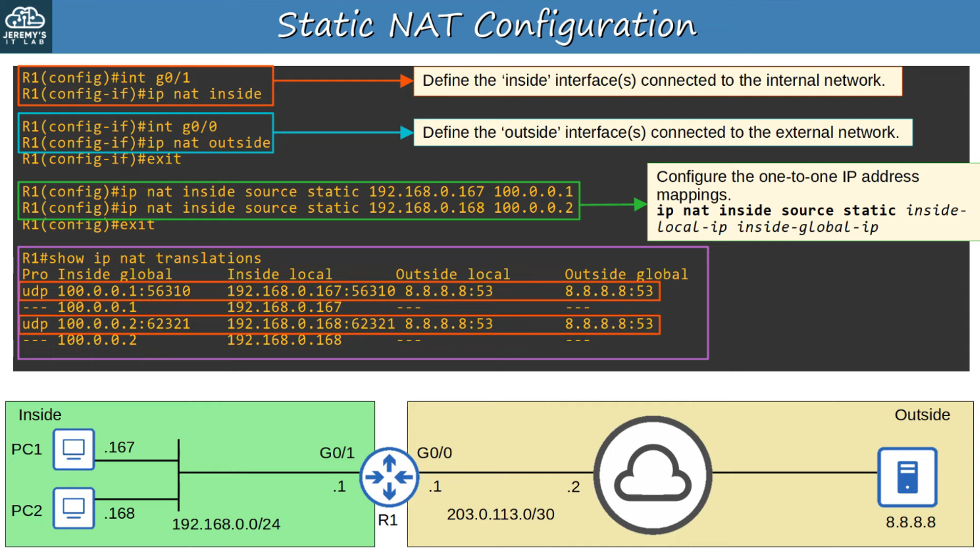Viewport: 980px width, 554px height.
Task: Click the PC2 computer icon
Action: click(x=73, y=508)
